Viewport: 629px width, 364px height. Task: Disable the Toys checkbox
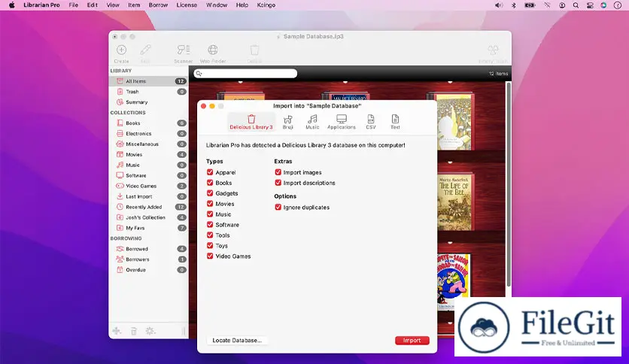pyautogui.click(x=210, y=245)
